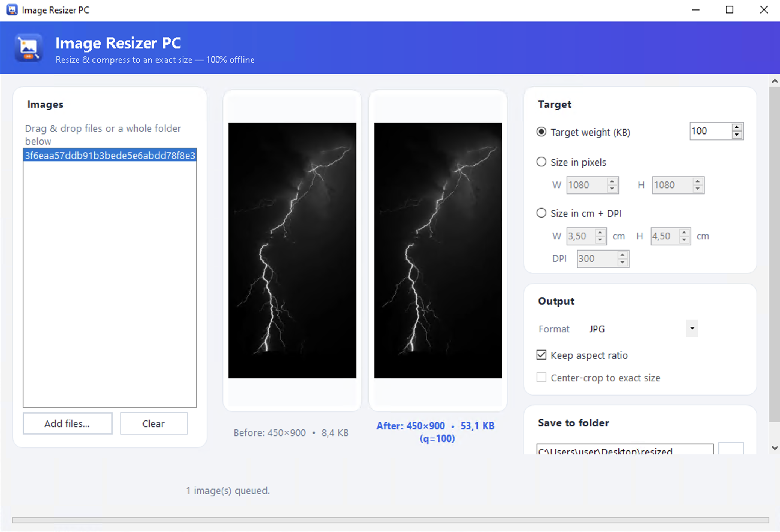Click the browse button beside folder path
The image size is (780, 532).
click(x=731, y=449)
